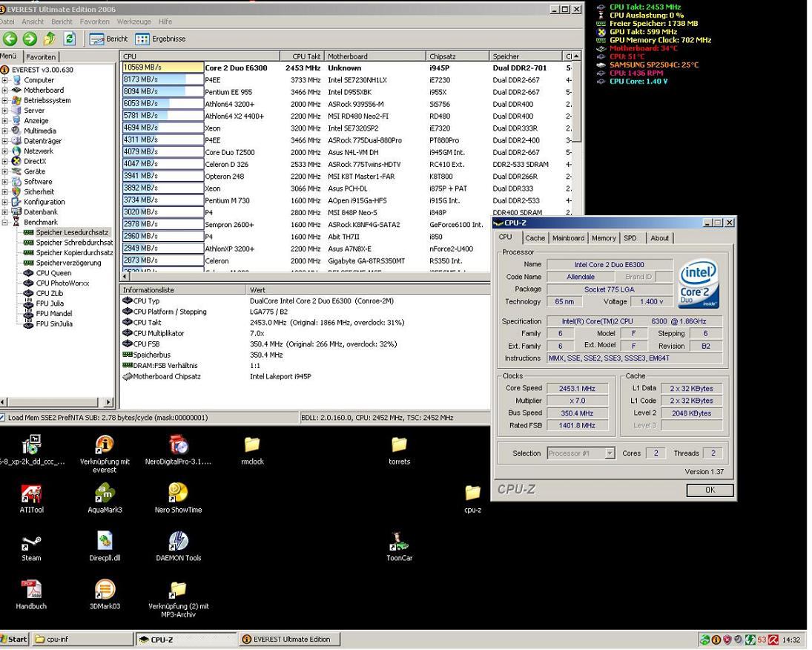Open the Direcpll.dll file icon
The width and height of the screenshot is (812, 650).
[105, 547]
